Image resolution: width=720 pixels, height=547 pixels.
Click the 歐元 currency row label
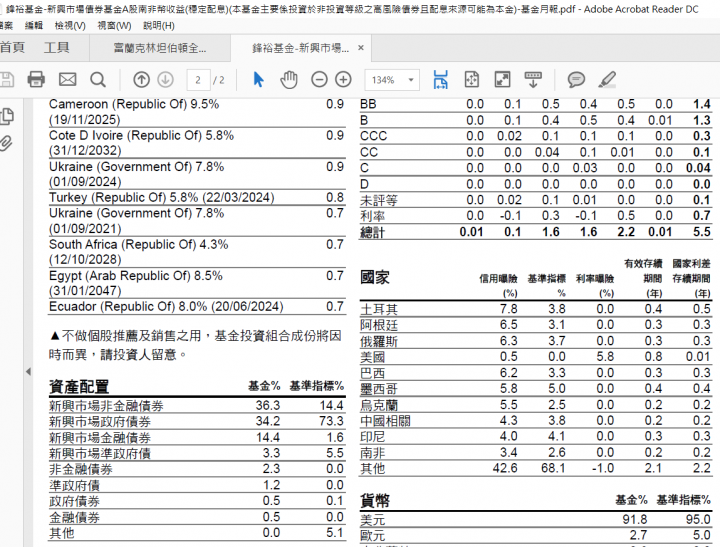point(372,536)
